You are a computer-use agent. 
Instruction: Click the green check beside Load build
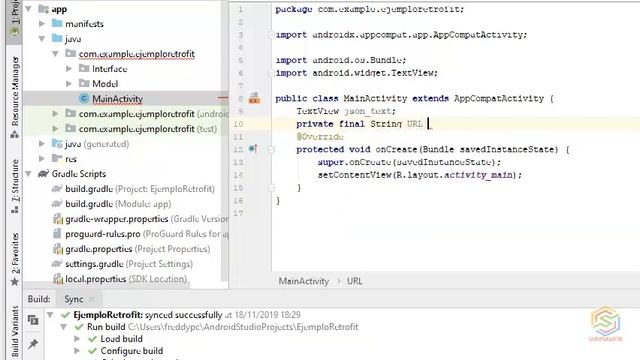[x=93, y=339]
